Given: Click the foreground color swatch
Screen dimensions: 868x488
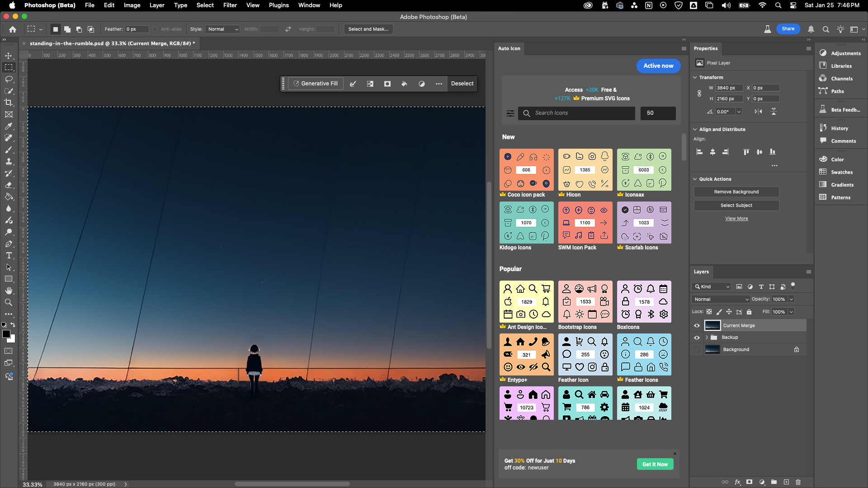Looking at the screenshot, I should pos(6,334).
